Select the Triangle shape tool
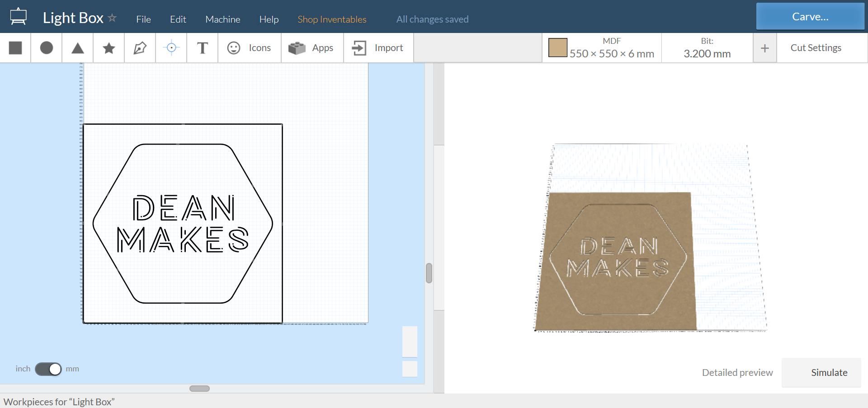The height and width of the screenshot is (408, 868). coord(78,48)
